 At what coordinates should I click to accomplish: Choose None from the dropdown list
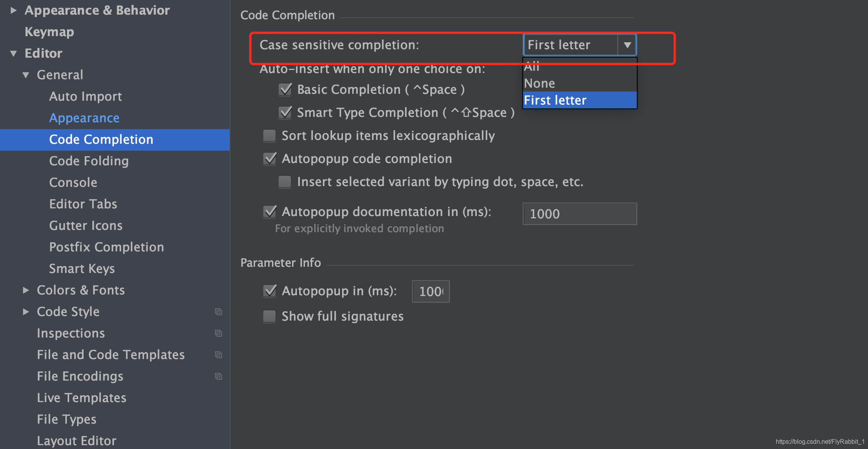[x=540, y=83]
